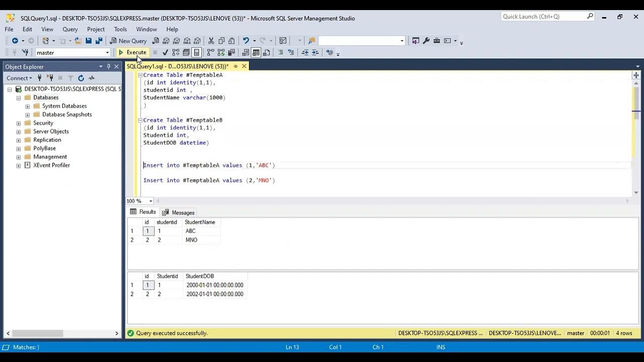644x362 pixels.
Task: Click the New Query button
Action: (128, 41)
